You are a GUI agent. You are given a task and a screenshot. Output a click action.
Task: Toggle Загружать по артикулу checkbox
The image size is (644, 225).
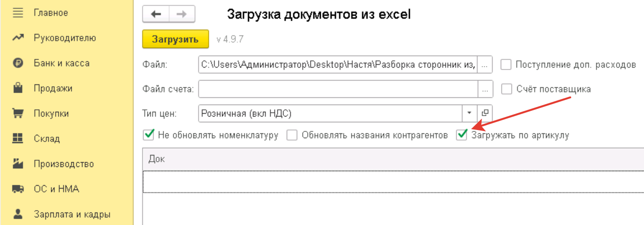462,135
